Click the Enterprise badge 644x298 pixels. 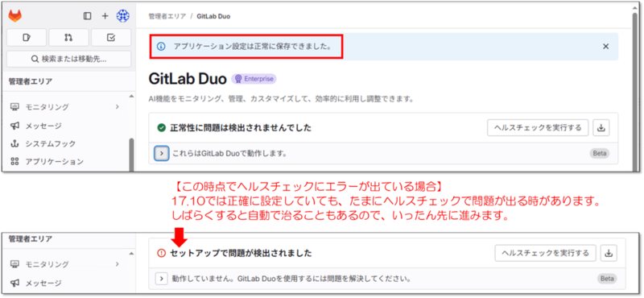254,79
